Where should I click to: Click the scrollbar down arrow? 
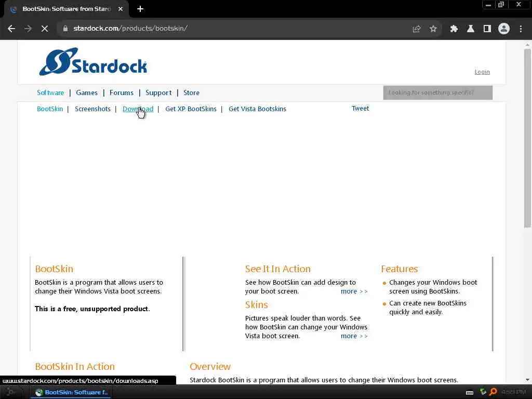[527, 380]
